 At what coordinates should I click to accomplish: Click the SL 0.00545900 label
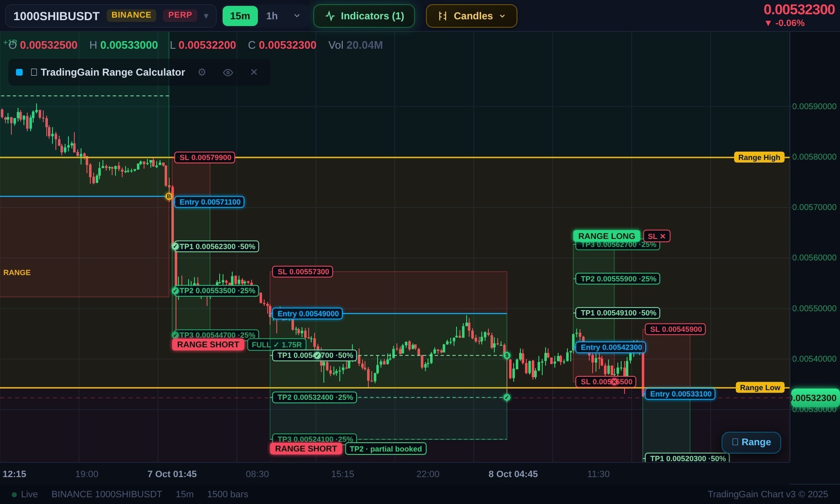pyautogui.click(x=675, y=329)
